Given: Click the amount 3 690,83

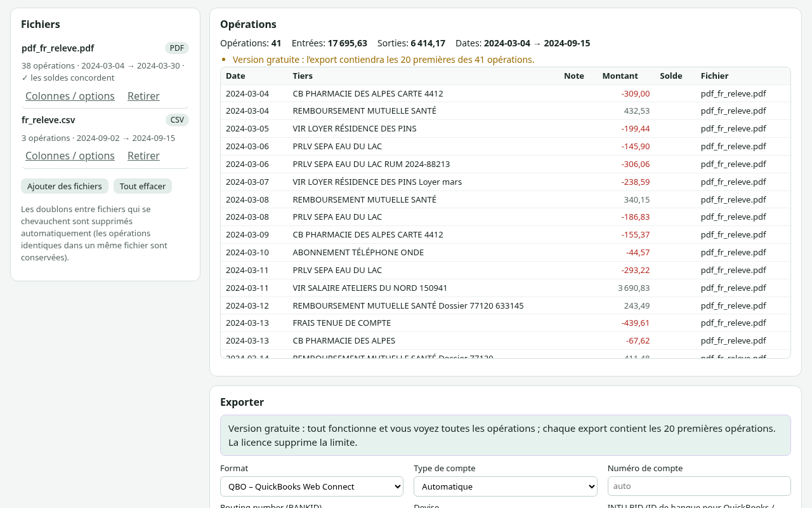Looking at the screenshot, I should click(x=634, y=288).
